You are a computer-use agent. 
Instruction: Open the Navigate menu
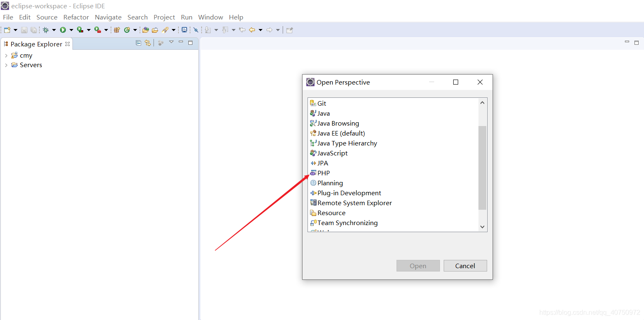coord(108,17)
